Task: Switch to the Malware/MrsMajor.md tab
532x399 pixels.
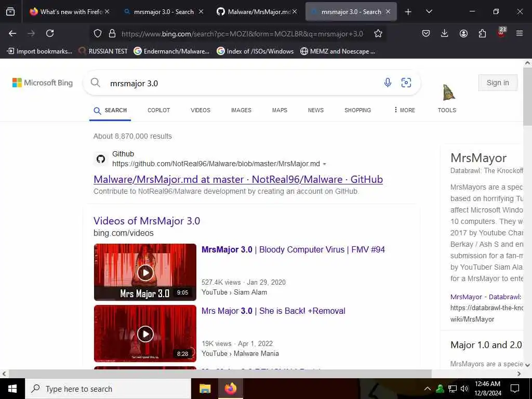Action: [257, 11]
